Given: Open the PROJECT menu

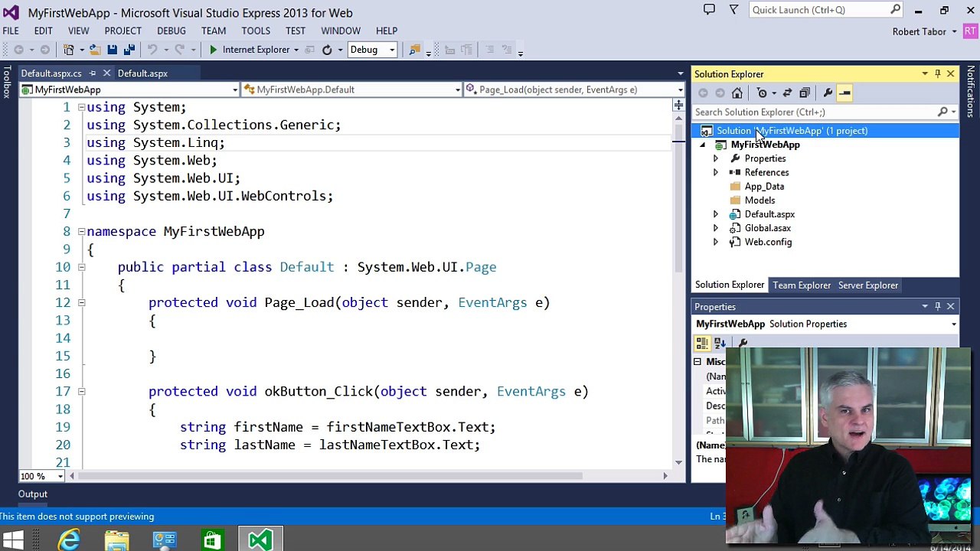Looking at the screenshot, I should [x=122, y=31].
